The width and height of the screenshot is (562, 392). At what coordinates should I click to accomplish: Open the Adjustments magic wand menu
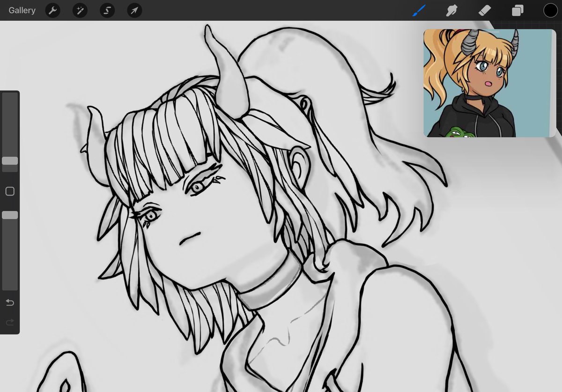coord(80,10)
